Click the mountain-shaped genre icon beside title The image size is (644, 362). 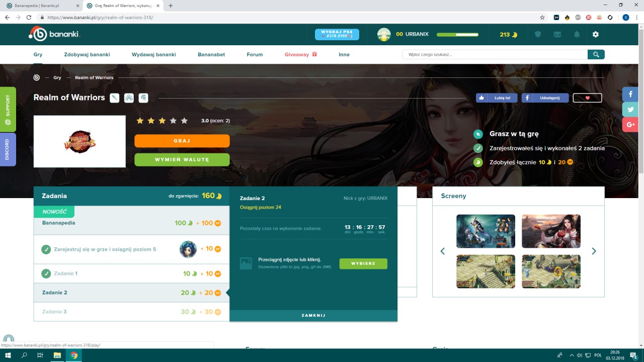pyautogui.click(x=129, y=98)
